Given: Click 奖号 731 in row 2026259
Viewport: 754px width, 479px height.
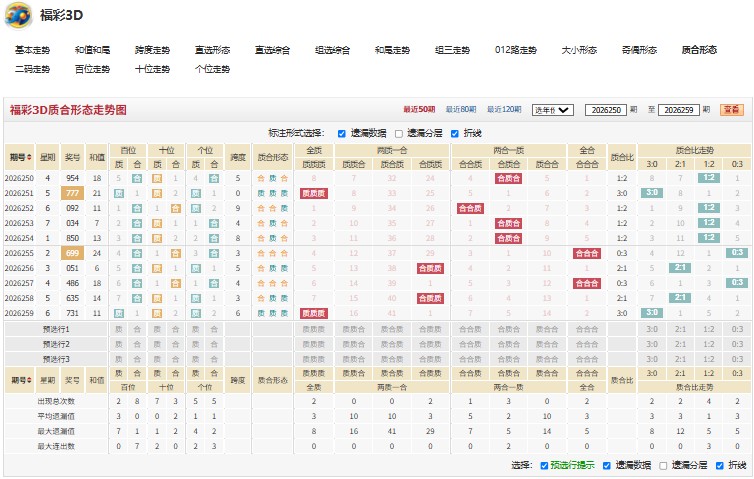Looking at the screenshot, I should pyautogui.click(x=72, y=313).
